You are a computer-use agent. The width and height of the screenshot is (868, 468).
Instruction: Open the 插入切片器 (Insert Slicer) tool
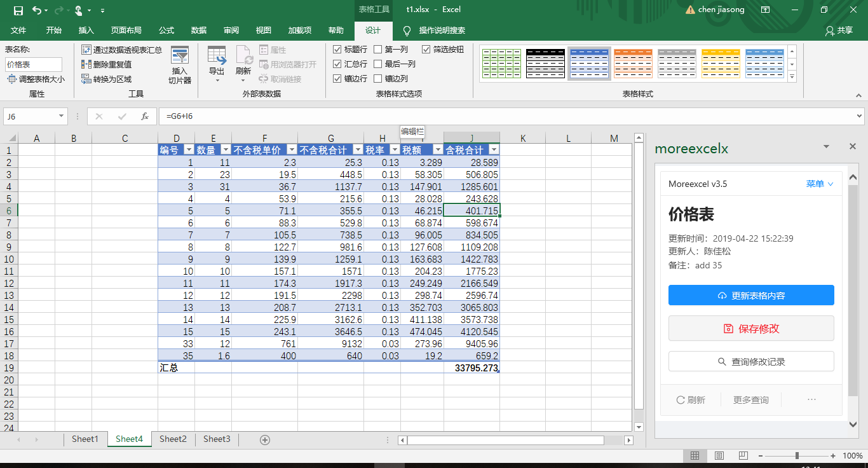[180, 64]
